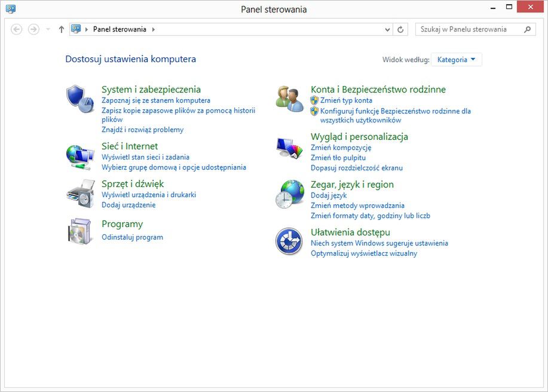
Task: Expand the arrow before Panel sterowania breadcrumb
Action: coord(86,29)
